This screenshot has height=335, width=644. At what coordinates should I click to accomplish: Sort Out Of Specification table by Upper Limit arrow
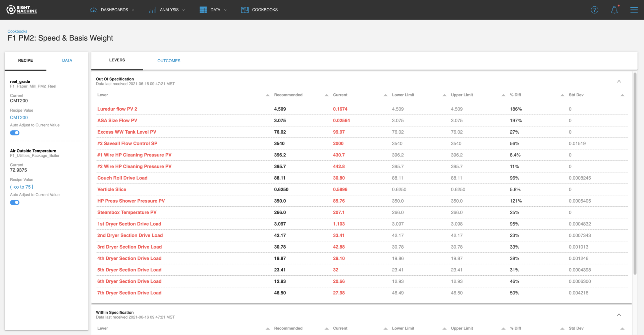(503, 95)
